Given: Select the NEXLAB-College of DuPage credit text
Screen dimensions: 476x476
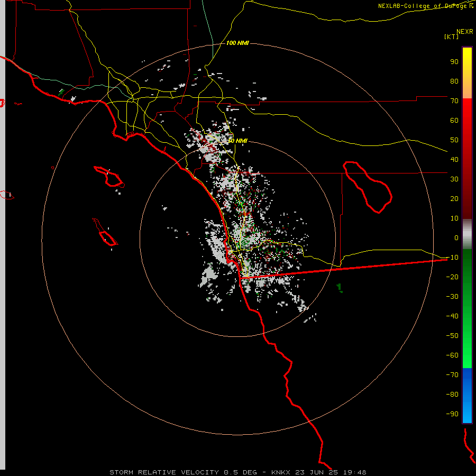Looking at the screenshot, I should (425, 6).
